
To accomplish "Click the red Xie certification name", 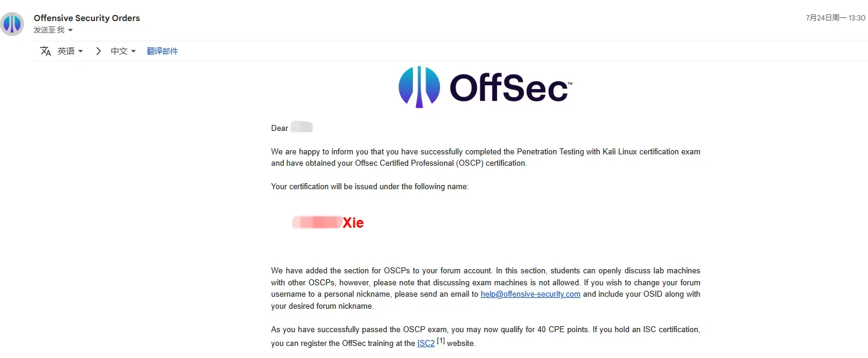I will [x=353, y=223].
